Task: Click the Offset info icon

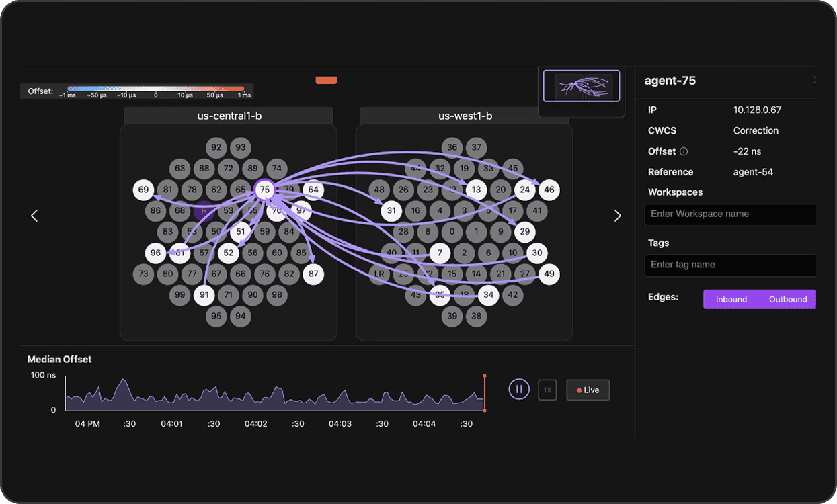Action: (684, 151)
